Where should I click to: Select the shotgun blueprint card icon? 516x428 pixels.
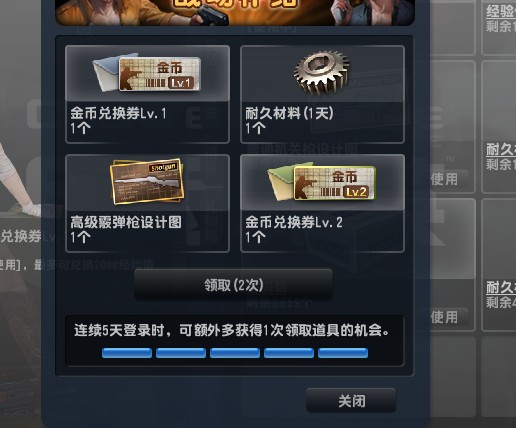click(147, 181)
